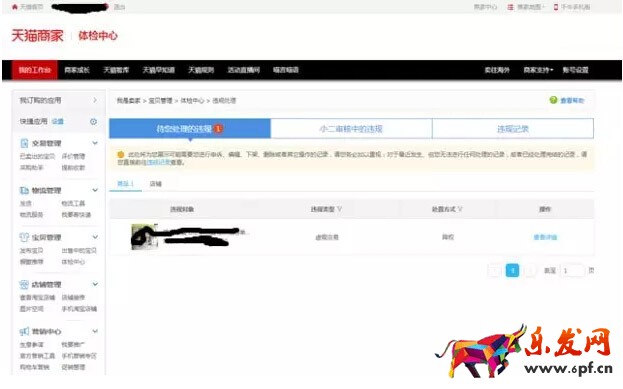Open 账号设置 in the navigation bar
This screenshot has width=623, height=389.
pyautogui.click(x=575, y=70)
